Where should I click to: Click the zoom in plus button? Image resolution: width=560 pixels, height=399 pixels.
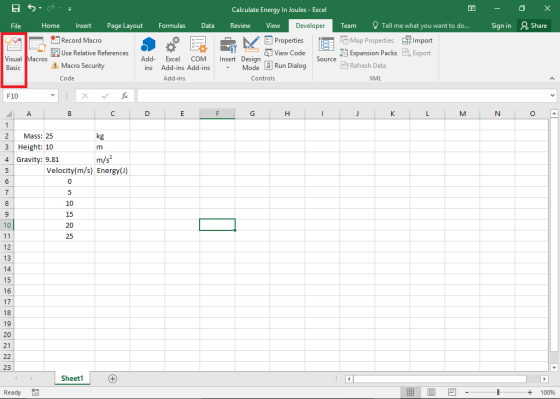530,392
